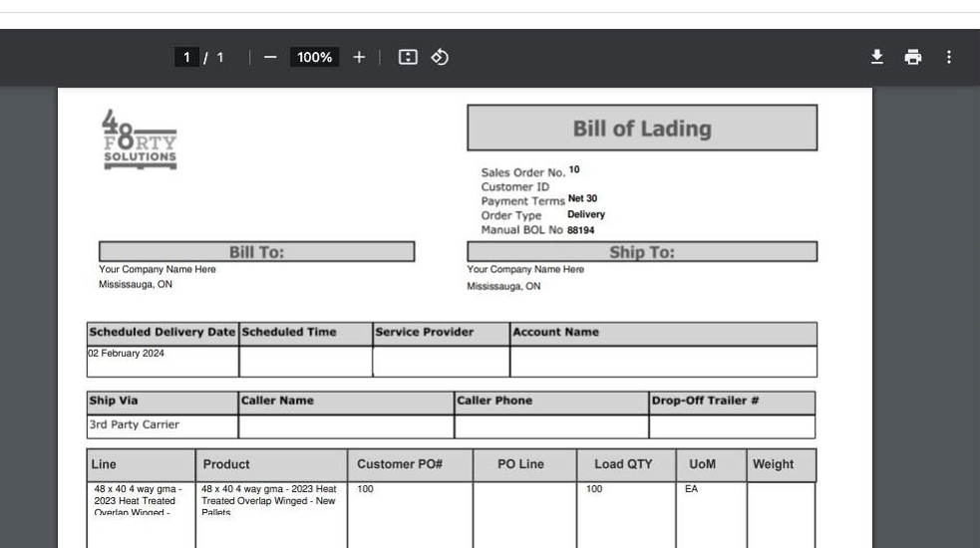Image resolution: width=980 pixels, height=548 pixels.
Task: Select company name under Bill To
Action: click(157, 269)
